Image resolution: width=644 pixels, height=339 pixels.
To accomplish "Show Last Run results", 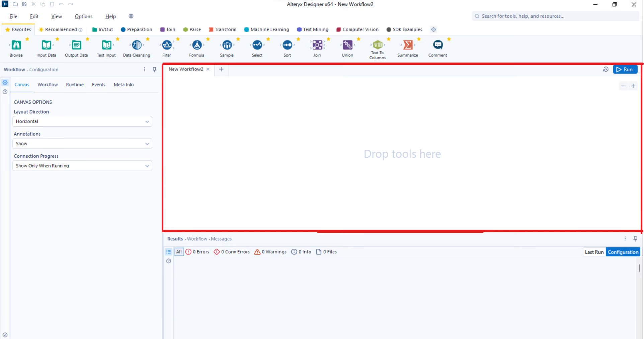I will coord(594,252).
